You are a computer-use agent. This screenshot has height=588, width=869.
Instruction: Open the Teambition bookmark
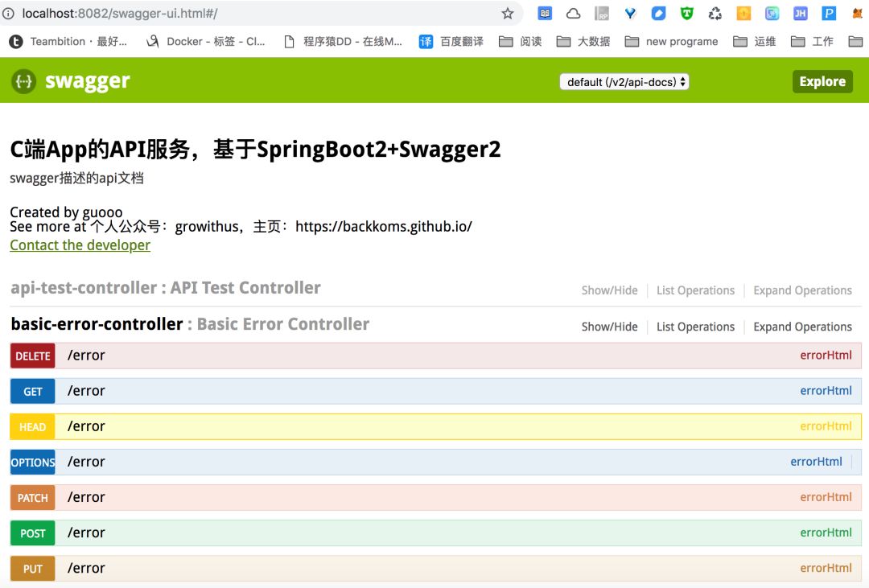[68, 42]
